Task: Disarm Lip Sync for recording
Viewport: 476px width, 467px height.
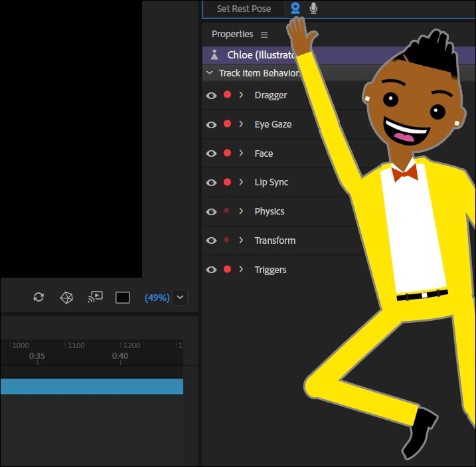Action: (x=227, y=182)
